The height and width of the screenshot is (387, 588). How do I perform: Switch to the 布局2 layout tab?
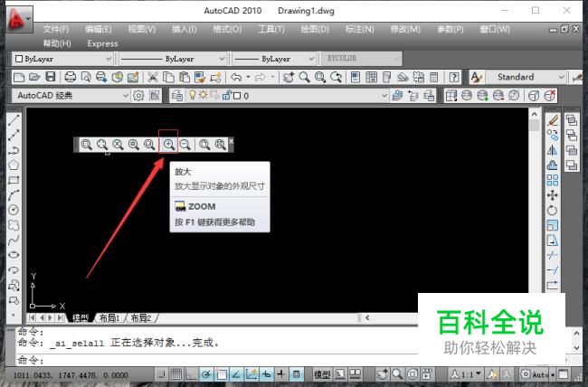[140, 318]
